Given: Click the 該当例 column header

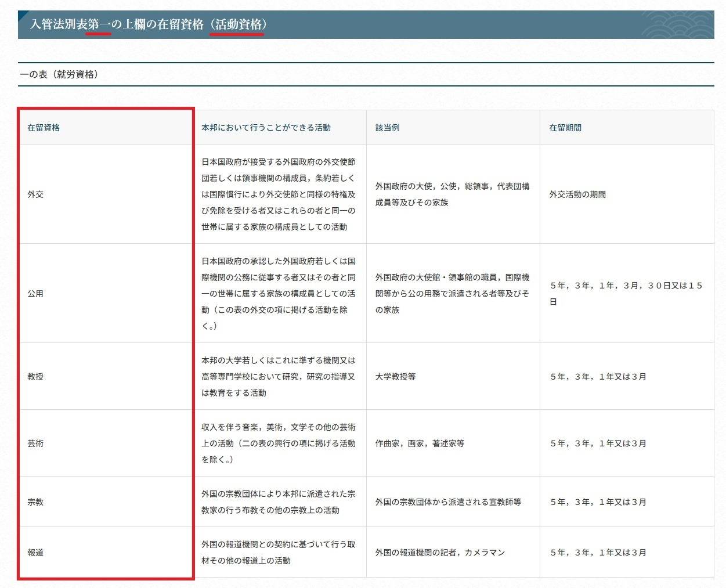Looking at the screenshot, I should pyautogui.click(x=387, y=128).
